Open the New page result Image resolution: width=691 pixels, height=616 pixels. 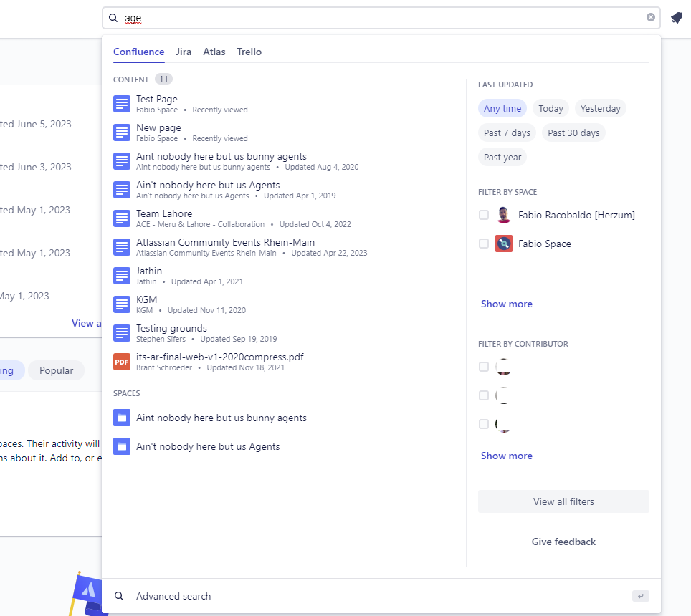pos(285,133)
